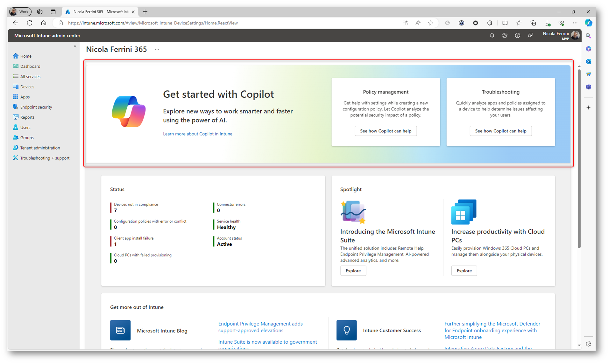
Task: Go to Devices in the sidebar
Action: coord(23,87)
